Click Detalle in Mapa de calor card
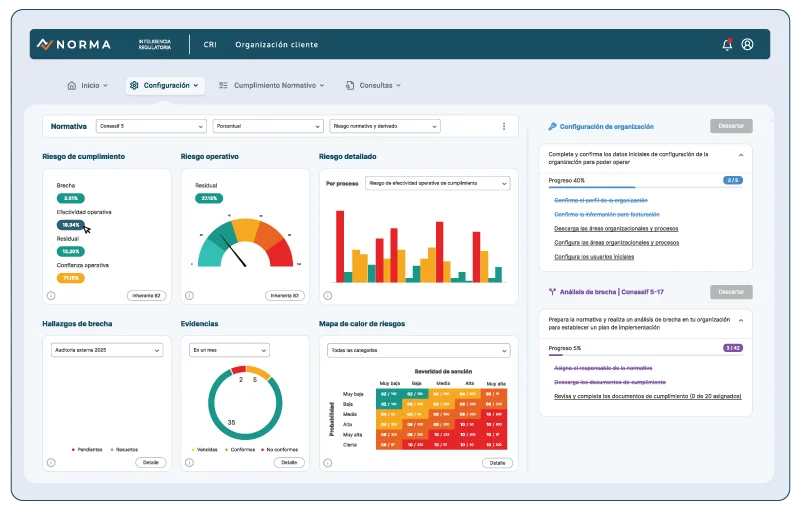 [497, 463]
